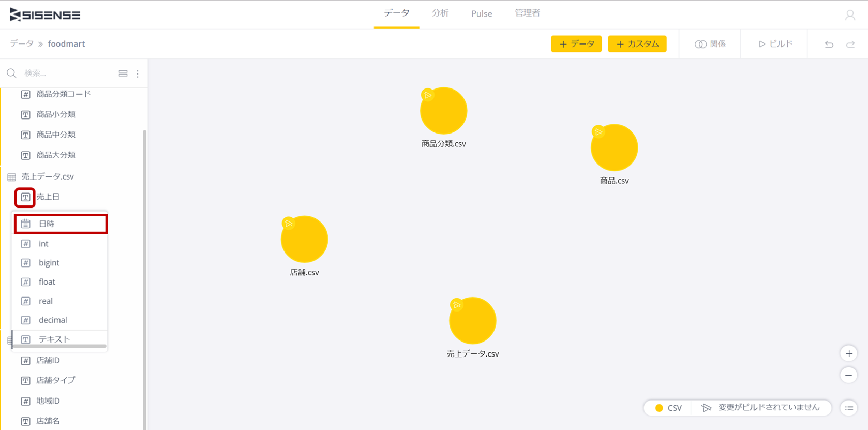Click the sidebar vertical scrollbar
Screen dimensions: 868x430
click(x=144, y=279)
